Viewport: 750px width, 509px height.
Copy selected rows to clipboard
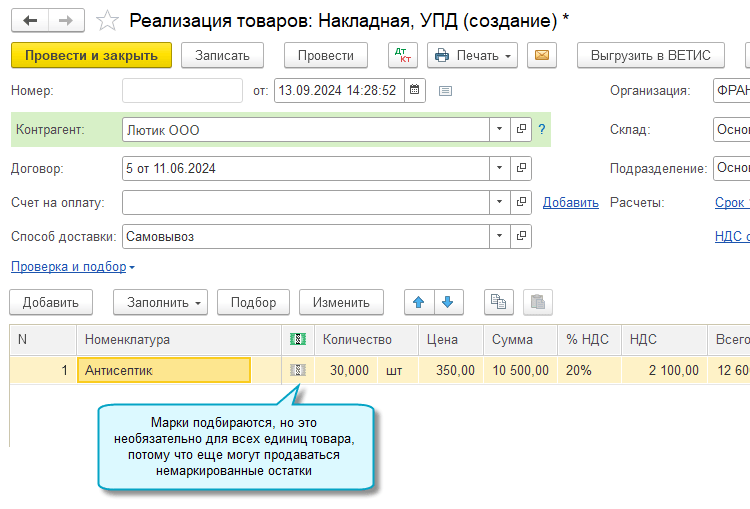point(498,302)
